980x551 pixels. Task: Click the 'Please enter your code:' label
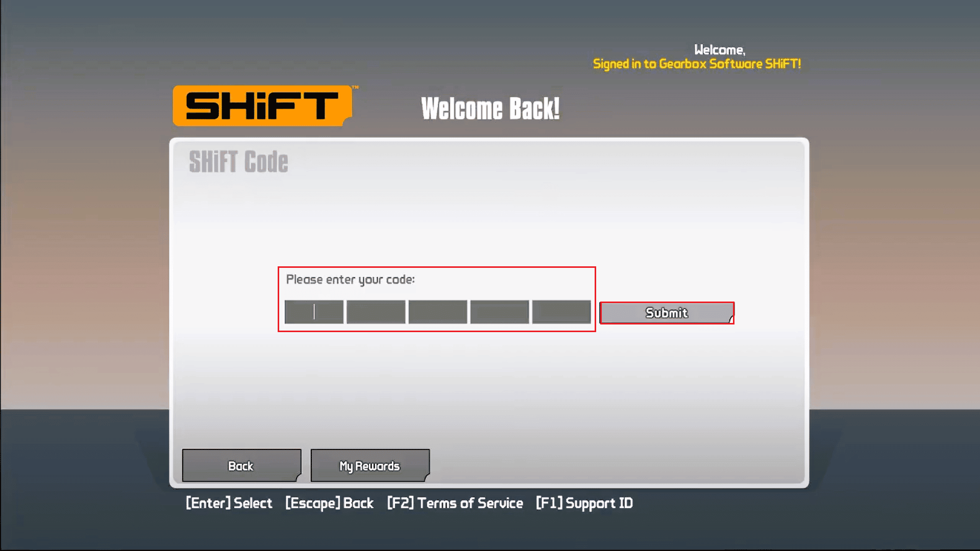(350, 280)
